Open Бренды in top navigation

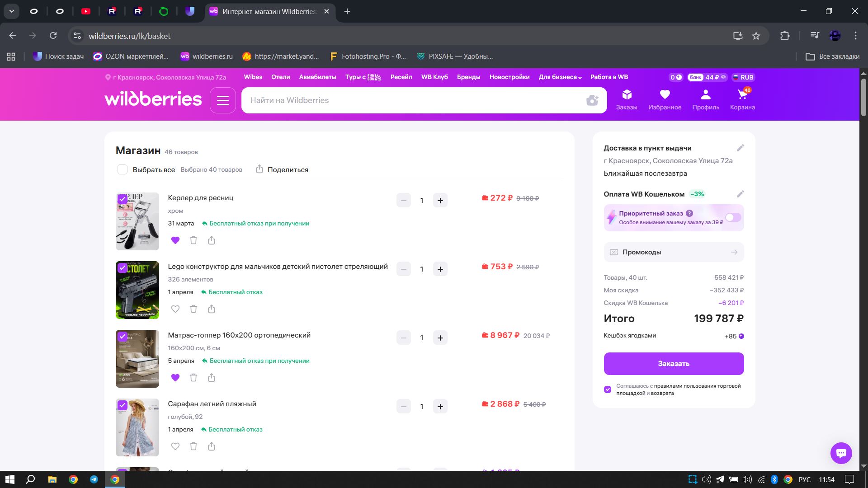(468, 77)
